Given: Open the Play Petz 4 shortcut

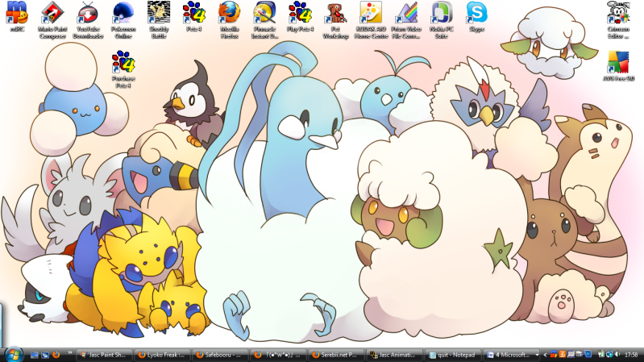Looking at the screenshot, I should point(300,17).
